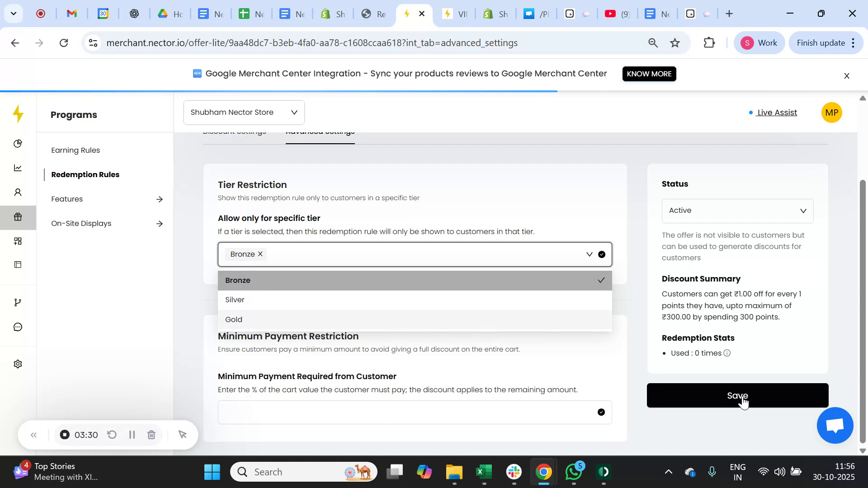868x488 pixels.
Task: Switch to the Redemption Rules tab
Action: coord(85,174)
